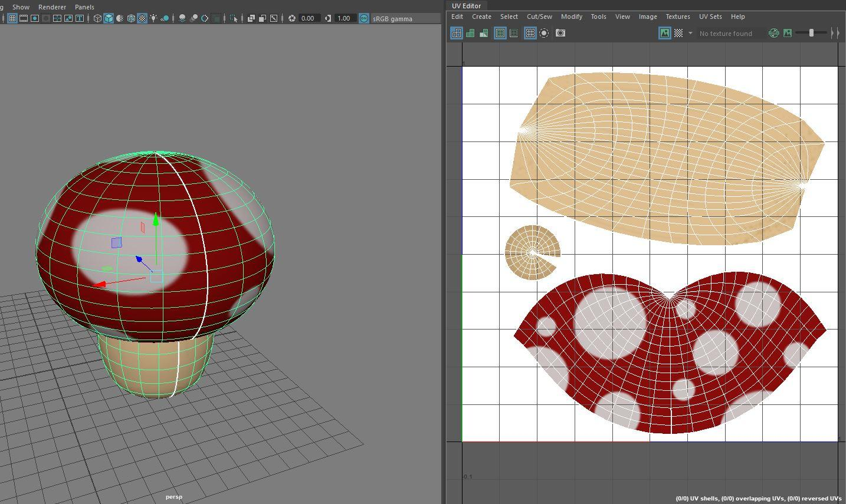Click the film gate icon in viewport toolbar
Viewport: 846px width, 504px height.
[24, 18]
